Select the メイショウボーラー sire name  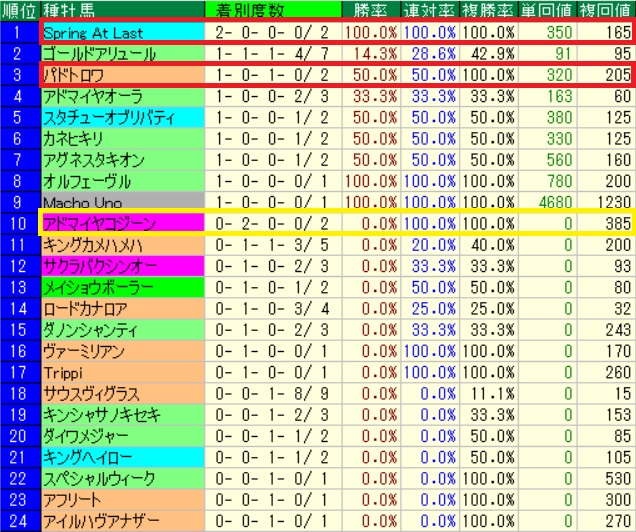98,287
